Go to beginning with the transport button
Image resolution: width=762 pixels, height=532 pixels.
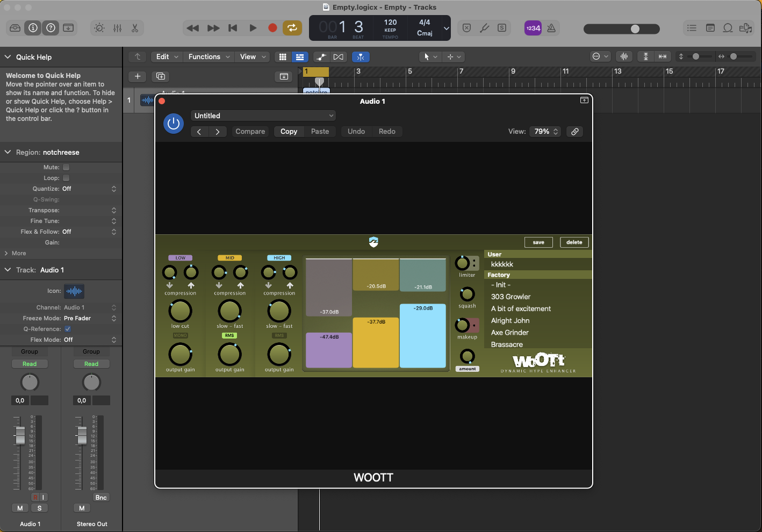[x=233, y=28]
